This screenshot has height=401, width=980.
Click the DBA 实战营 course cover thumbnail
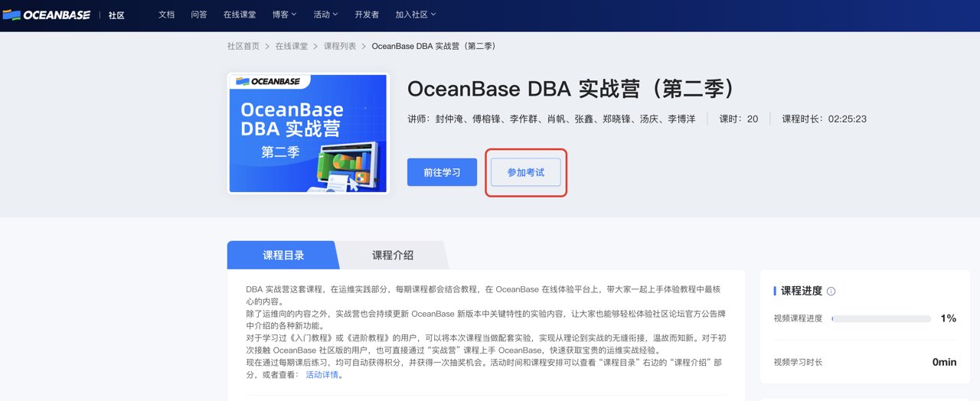[308, 133]
